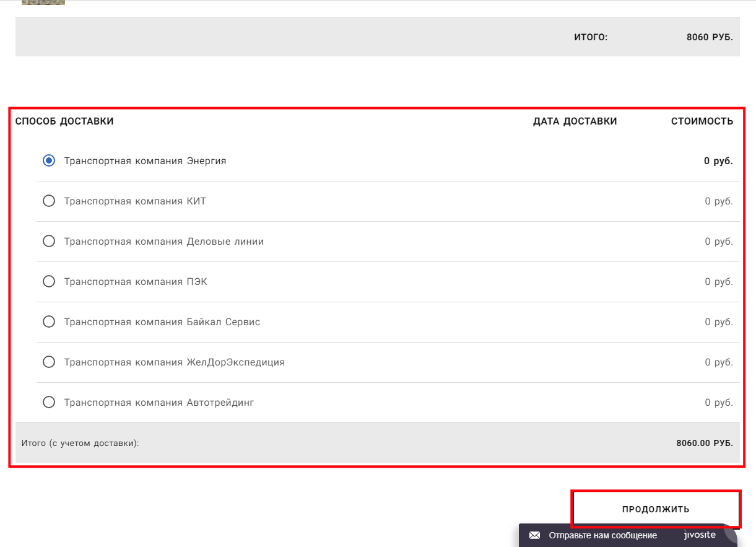756x547 pixels.
Task: Choose Транспортная компания КИТ radio option
Action: click(x=49, y=201)
